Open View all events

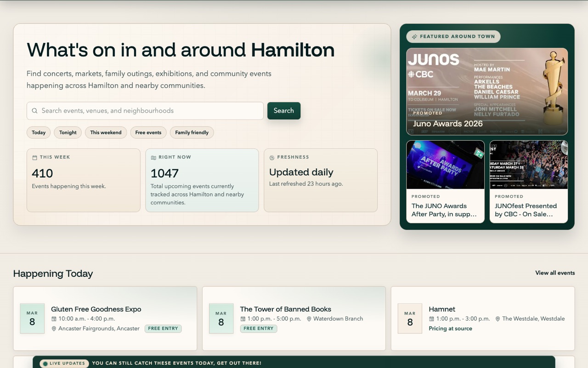(555, 273)
